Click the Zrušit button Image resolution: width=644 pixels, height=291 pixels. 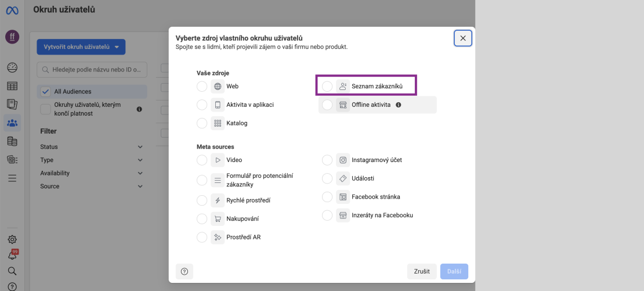click(x=422, y=271)
